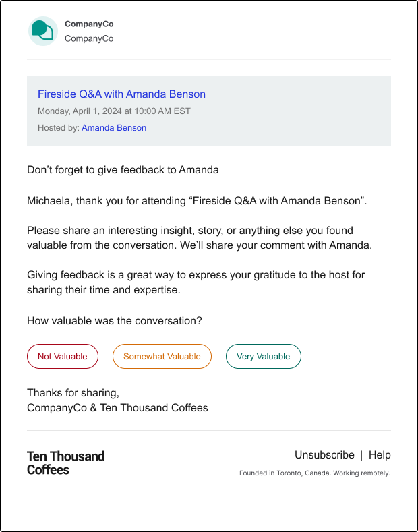
Task: Select the bold CompanyCo sender name
Action: click(x=89, y=24)
